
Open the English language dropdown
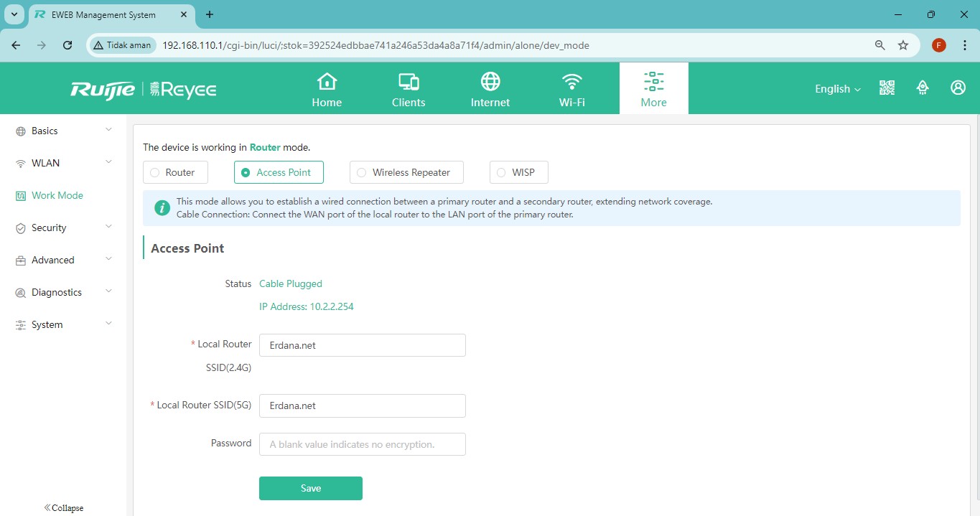coord(837,89)
